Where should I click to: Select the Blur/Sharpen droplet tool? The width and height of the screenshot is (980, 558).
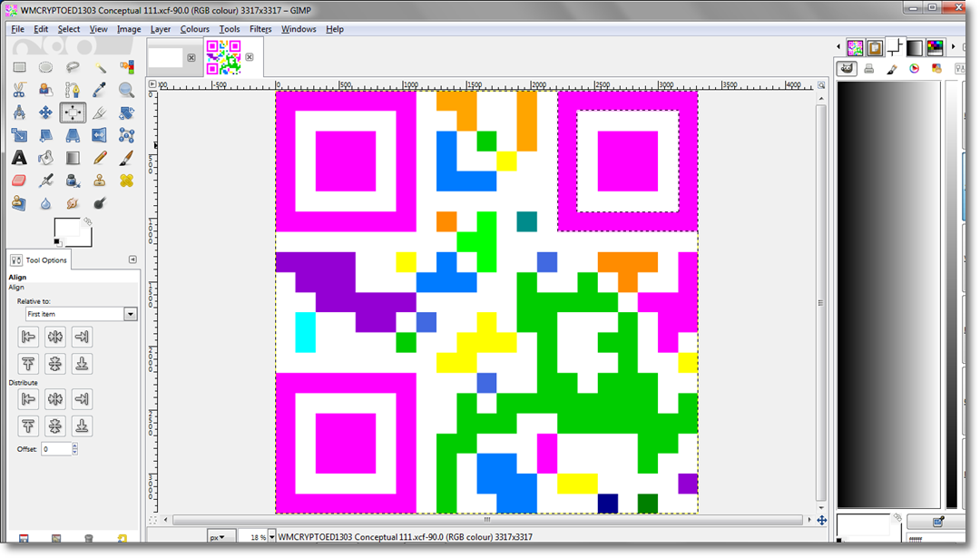tap(45, 203)
